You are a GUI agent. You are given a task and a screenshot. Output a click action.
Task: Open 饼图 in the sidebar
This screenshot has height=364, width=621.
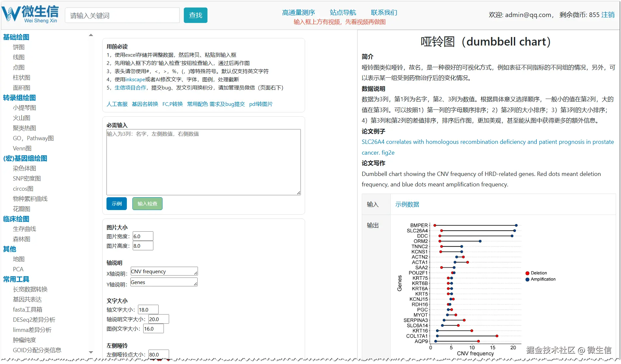pos(19,47)
